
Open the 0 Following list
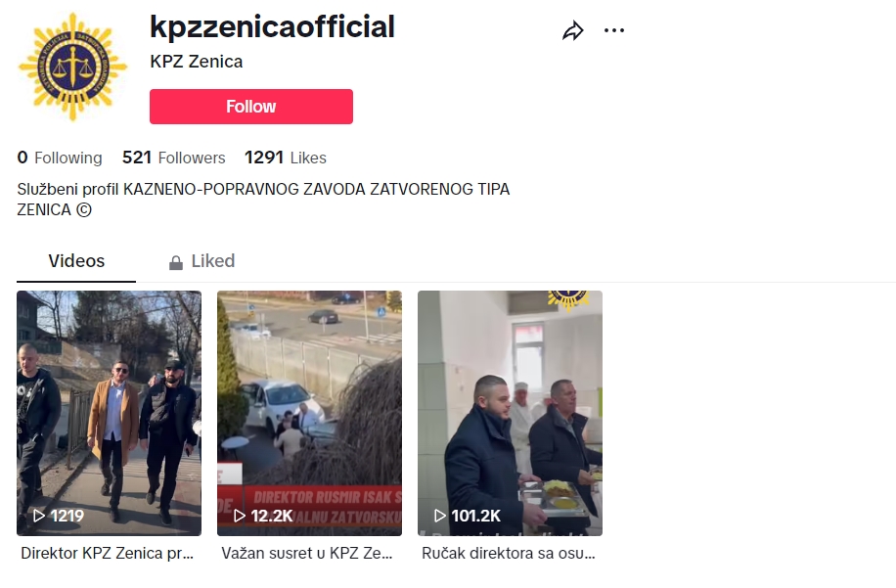(x=60, y=158)
